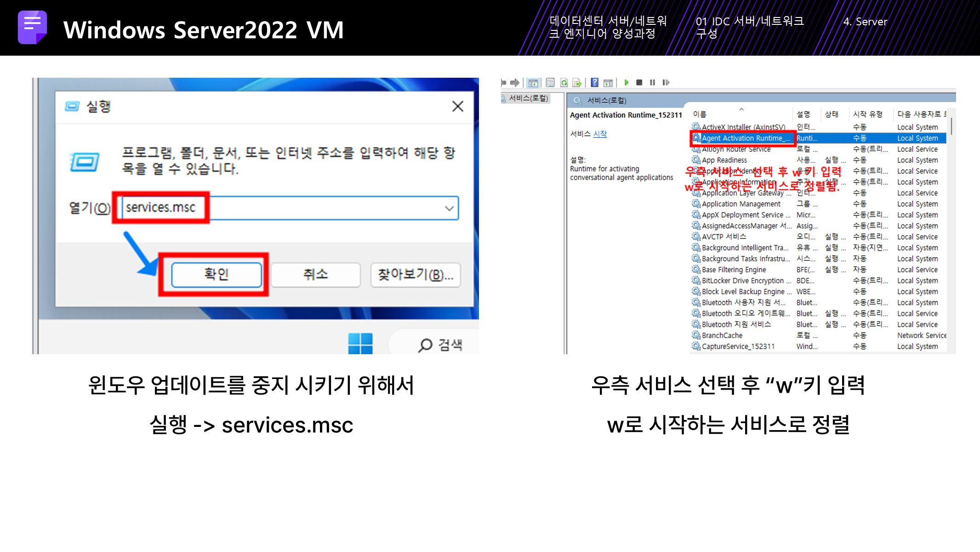The image size is (980, 552).
Task: Sort by the 시작 유형 column header
Action: 867,114
